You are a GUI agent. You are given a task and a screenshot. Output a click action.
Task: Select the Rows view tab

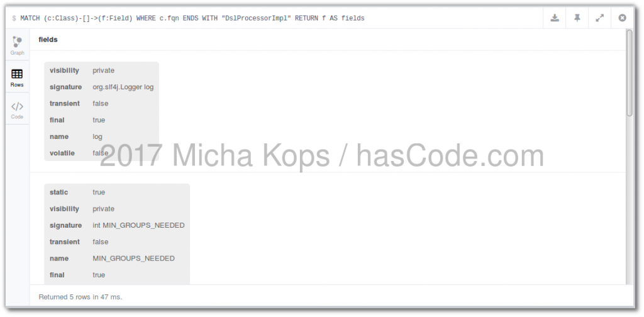[x=17, y=77]
